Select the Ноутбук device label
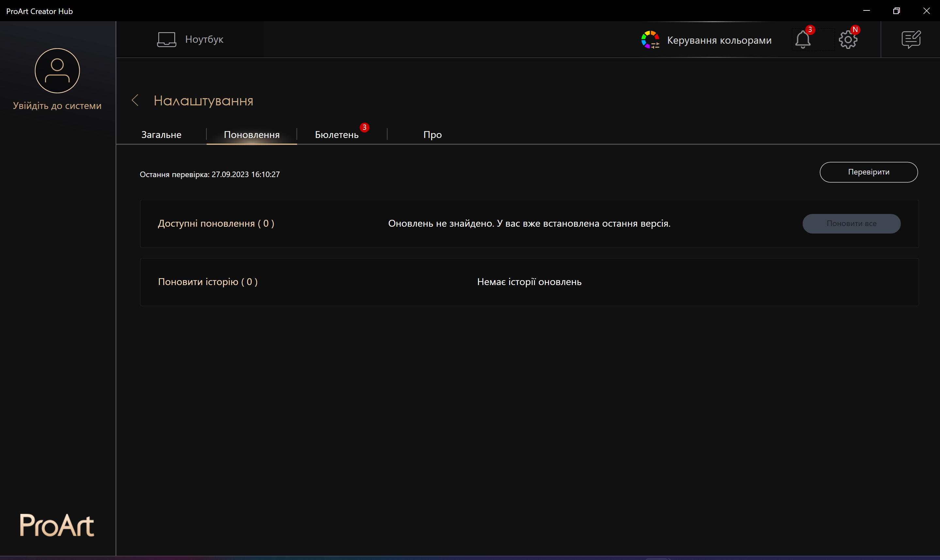 (204, 39)
